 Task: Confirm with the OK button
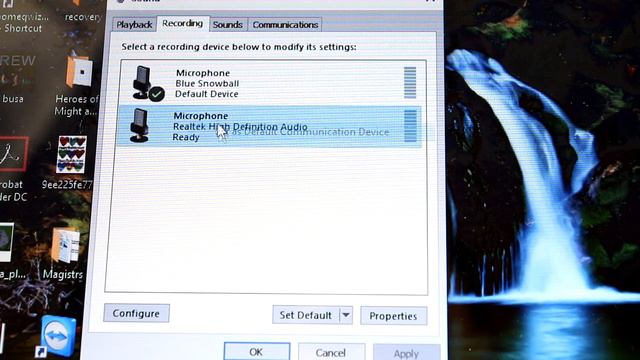257,352
